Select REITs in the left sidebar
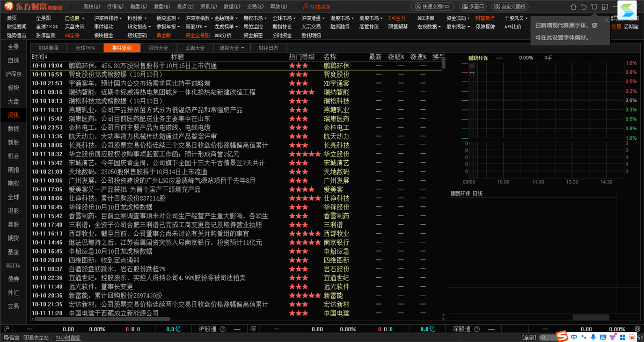The height and width of the screenshot is (342, 644). click(x=13, y=265)
